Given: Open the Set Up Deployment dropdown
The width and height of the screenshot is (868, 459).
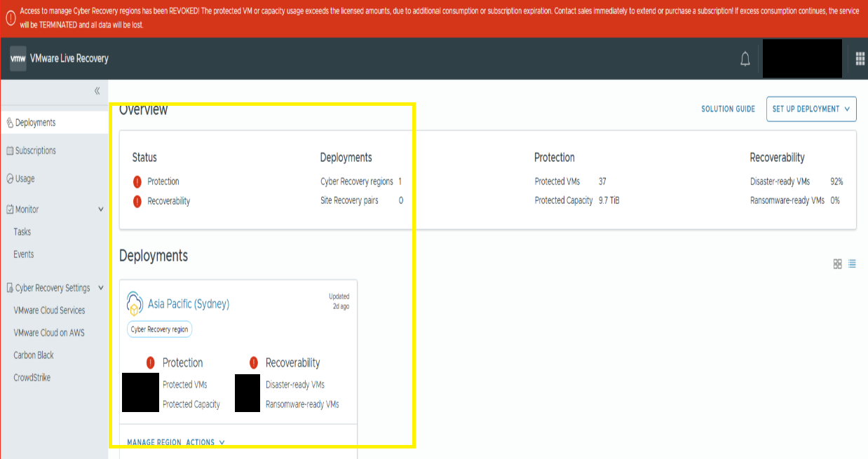Looking at the screenshot, I should 811,109.
